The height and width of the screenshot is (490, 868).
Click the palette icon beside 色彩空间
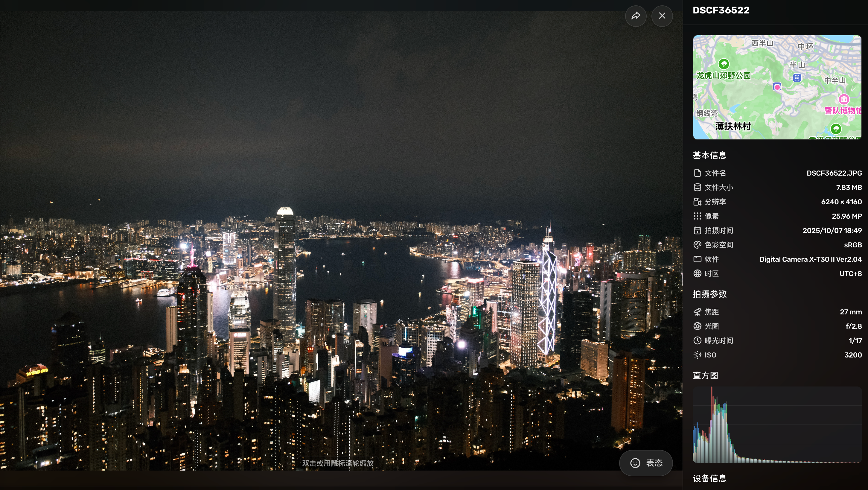[x=697, y=245]
